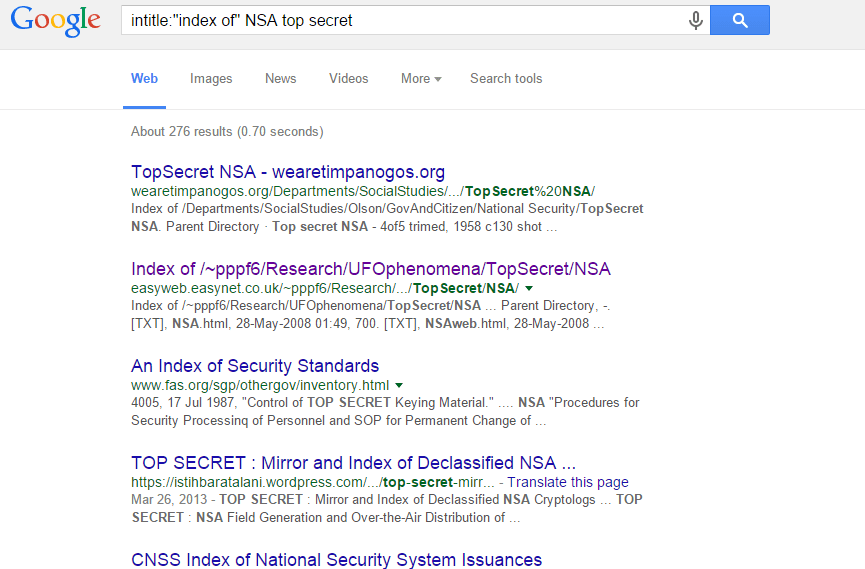Open the Videos tab
The image size is (865, 569).
349,78
